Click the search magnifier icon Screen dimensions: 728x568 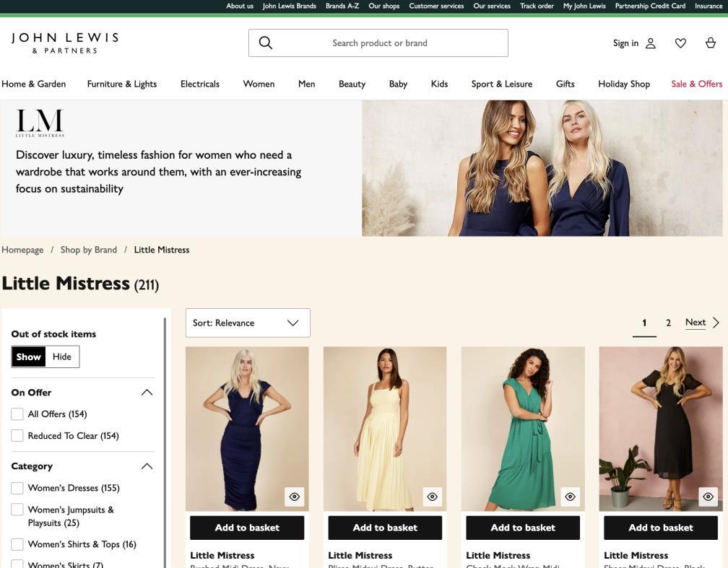point(265,43)
